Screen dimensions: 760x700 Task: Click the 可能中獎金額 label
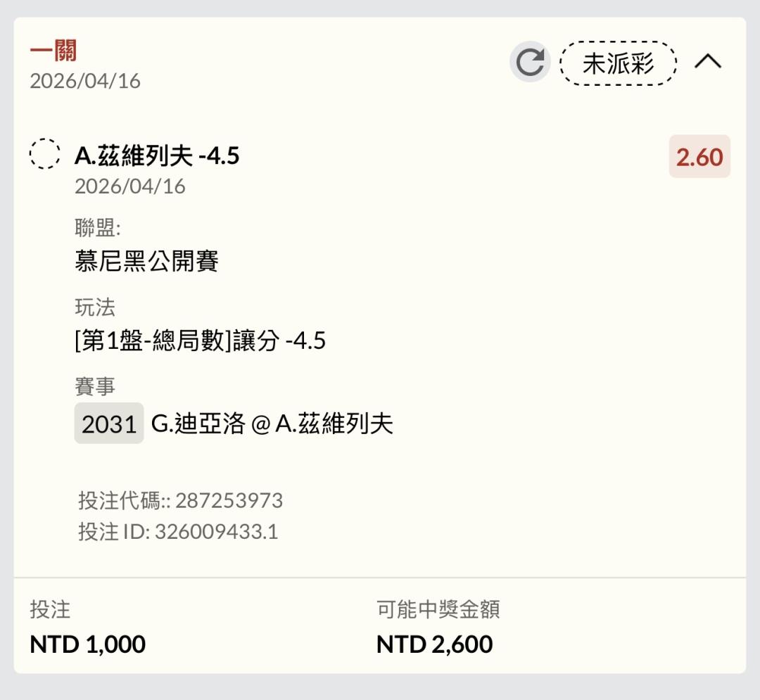438,609
